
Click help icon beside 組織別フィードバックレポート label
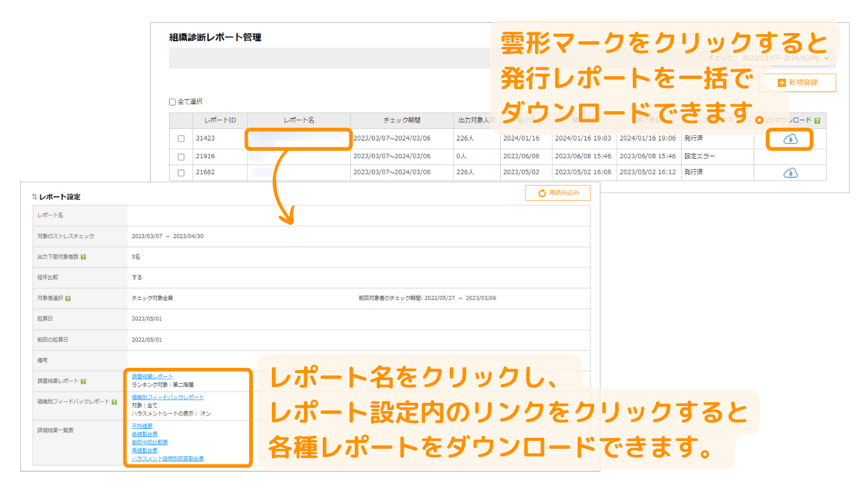pyautogui.click(x=114, y=402)
